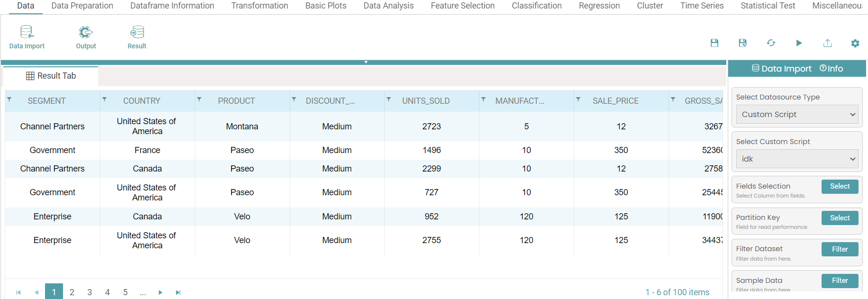The height and width of the screenshot is (299, 868).
Task: Open the Info link in panel header
Action: pyautogui.click(x=832, y=69)
